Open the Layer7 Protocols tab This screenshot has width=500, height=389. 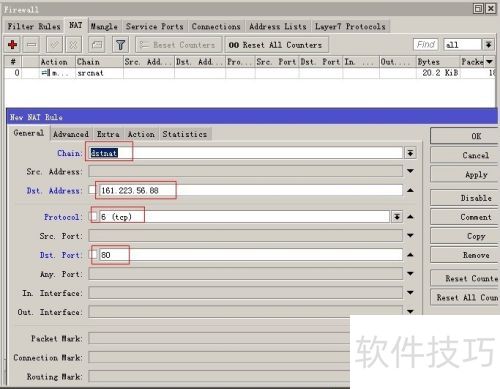click(350, 26)
